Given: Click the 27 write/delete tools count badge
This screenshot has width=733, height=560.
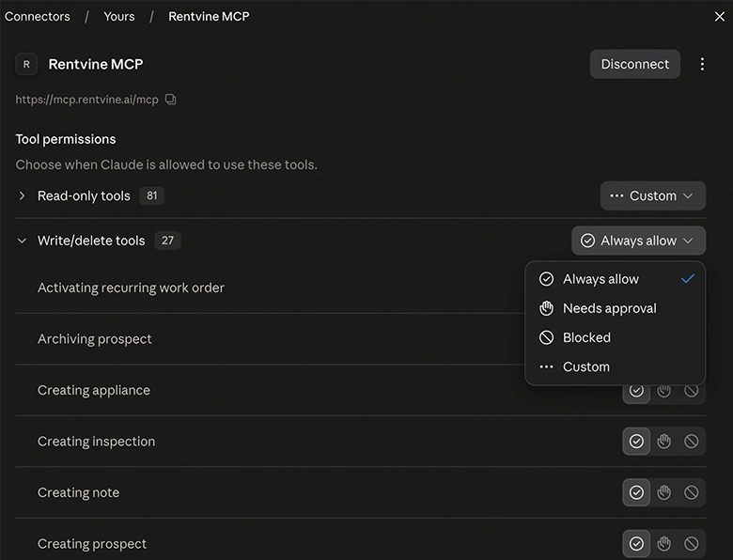Looking at the screenshot, I should pos(167,241).
